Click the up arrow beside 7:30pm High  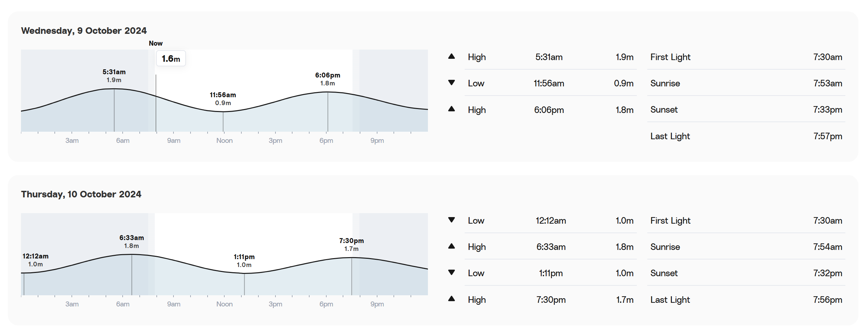(452, 299)
